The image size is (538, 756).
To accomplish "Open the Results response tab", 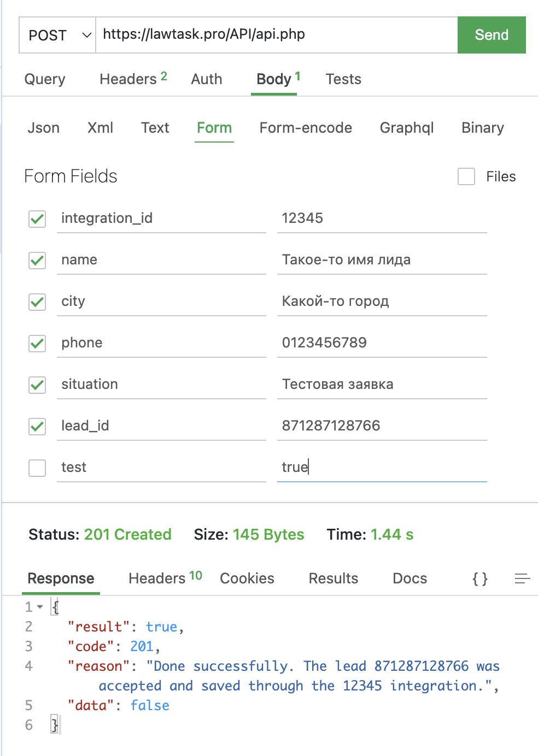I will [x=333, y=578].
